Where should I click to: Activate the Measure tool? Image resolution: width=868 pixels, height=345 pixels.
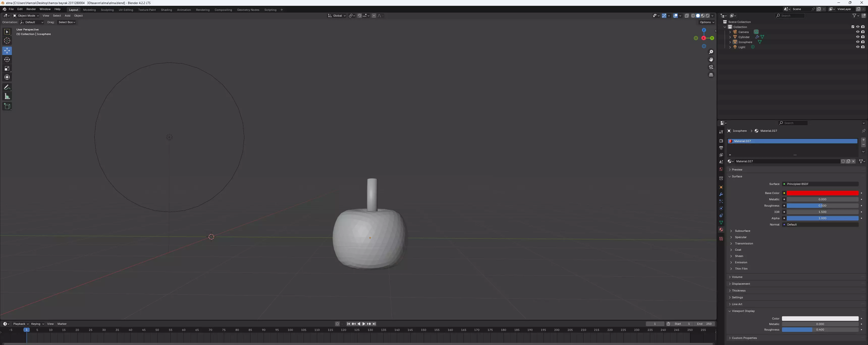pos(7,97)
